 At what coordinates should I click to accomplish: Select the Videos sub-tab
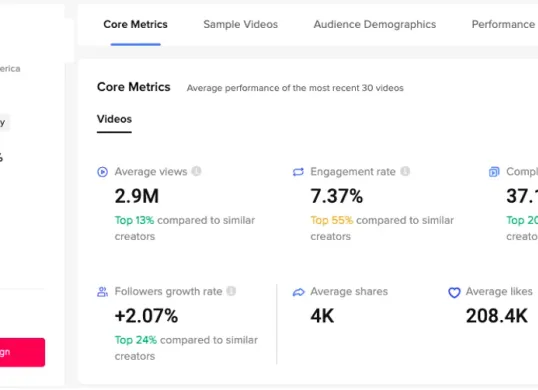point(114,119)
